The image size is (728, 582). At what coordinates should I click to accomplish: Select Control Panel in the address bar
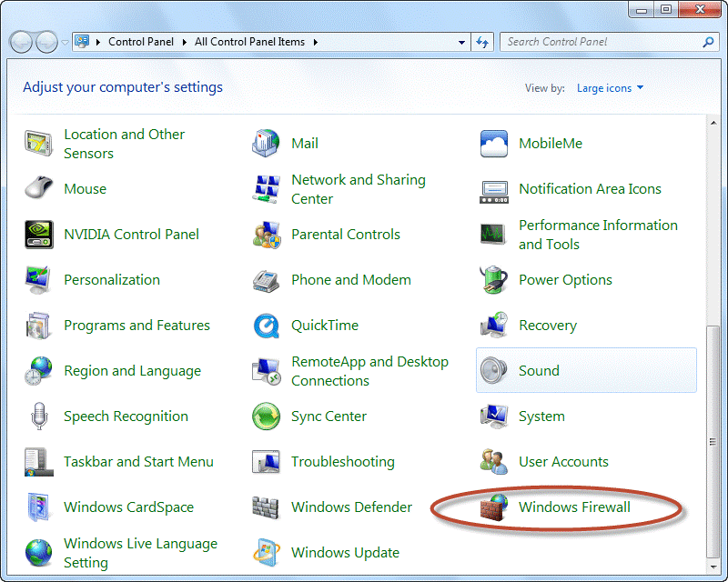143,42
